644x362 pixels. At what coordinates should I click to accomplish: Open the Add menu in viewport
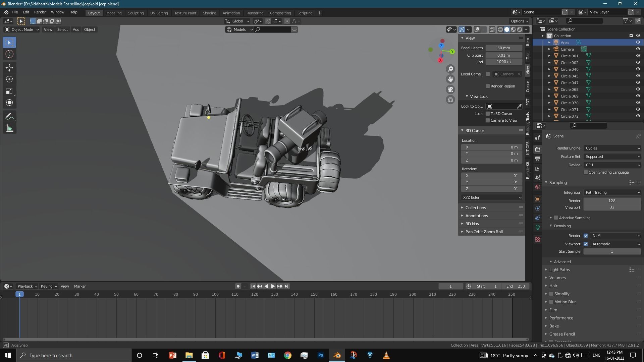76,29
